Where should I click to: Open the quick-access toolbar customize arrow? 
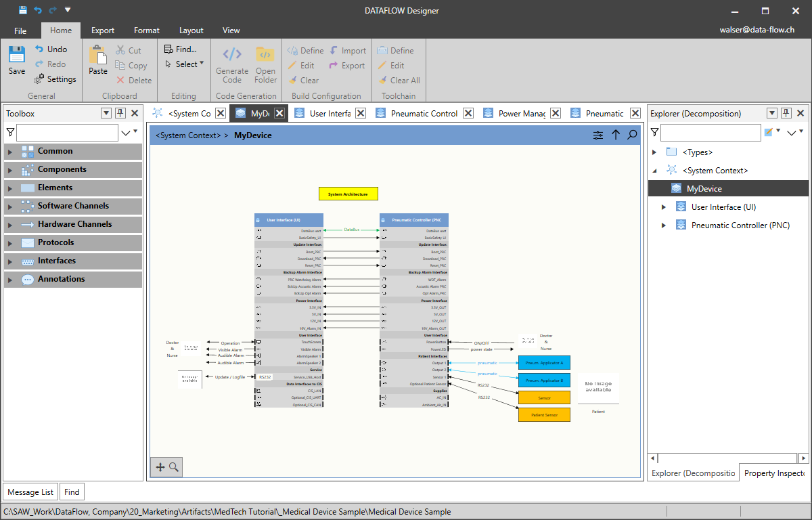pos(68,10)
